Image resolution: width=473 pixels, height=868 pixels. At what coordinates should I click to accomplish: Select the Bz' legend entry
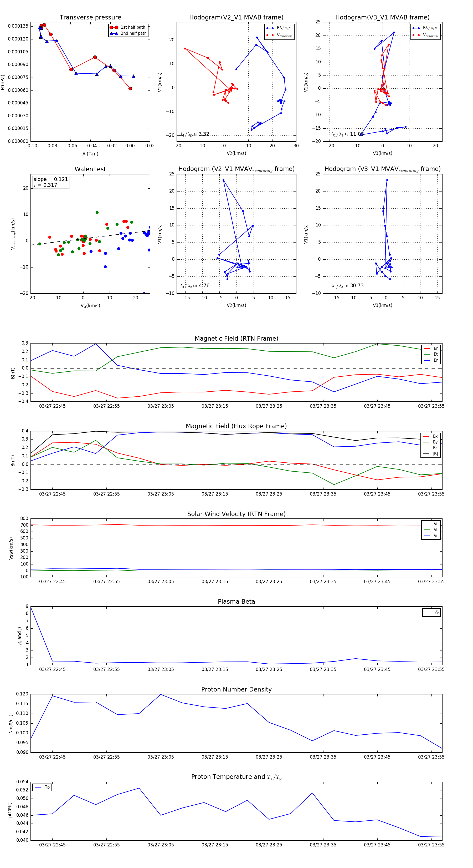(x=431, y=448)
